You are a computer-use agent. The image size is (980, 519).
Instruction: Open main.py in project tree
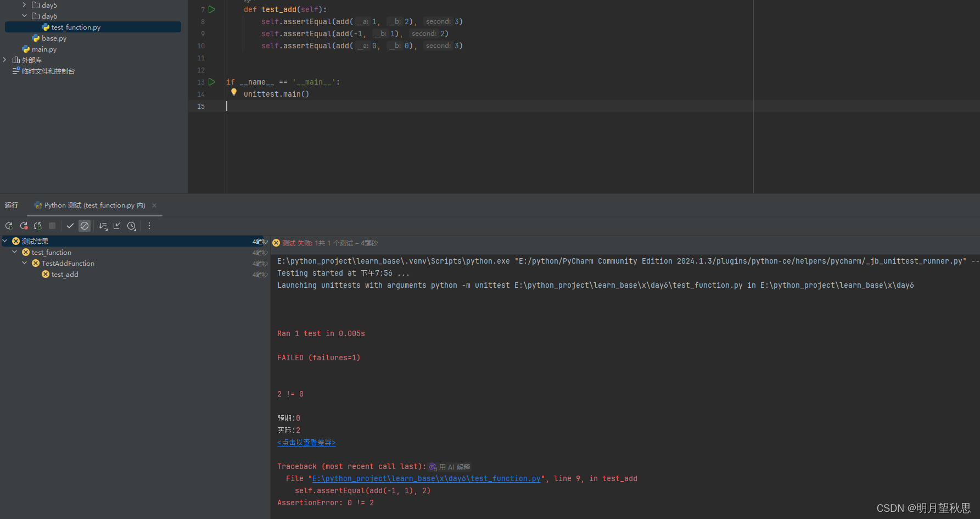[x=44, y=49]
